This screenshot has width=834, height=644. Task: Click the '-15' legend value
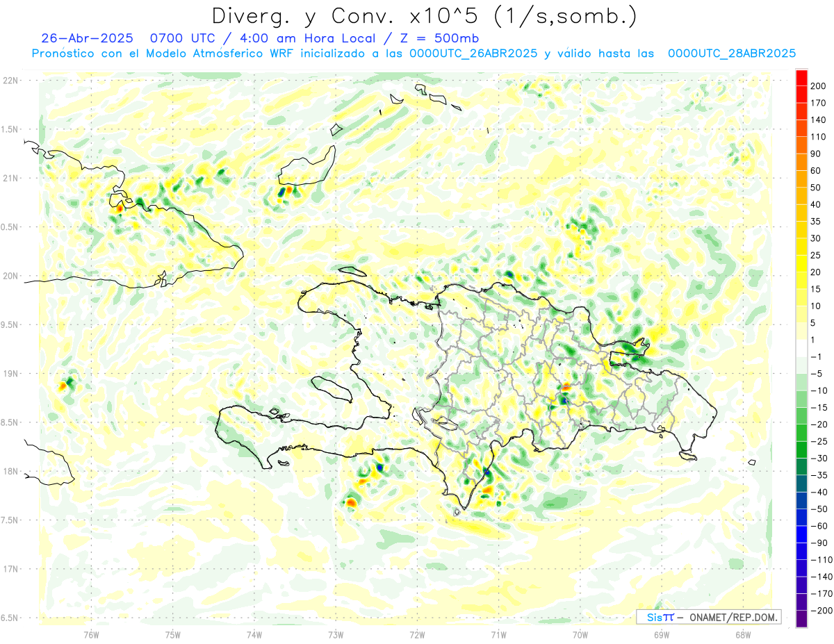[x=821, y=408]
